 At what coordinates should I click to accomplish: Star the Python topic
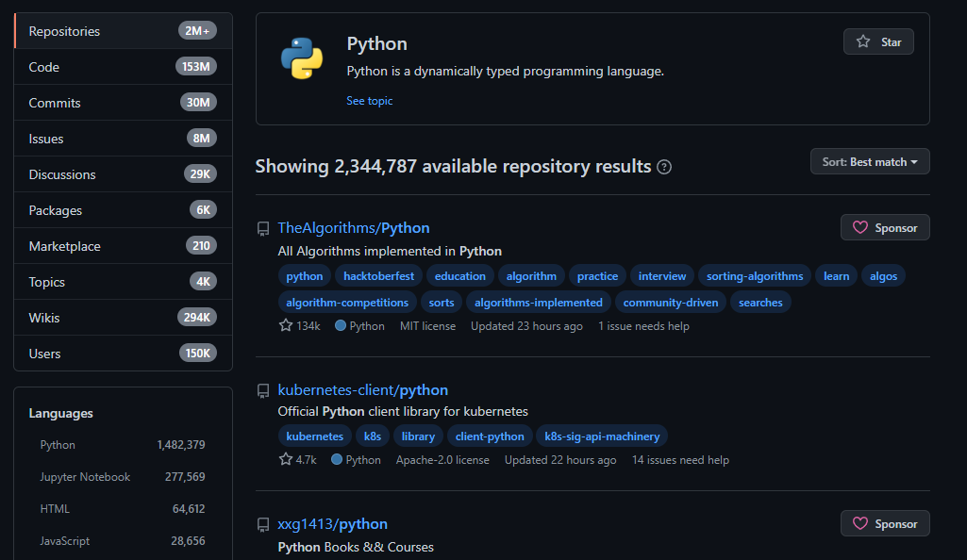click(x=878, y=41)
